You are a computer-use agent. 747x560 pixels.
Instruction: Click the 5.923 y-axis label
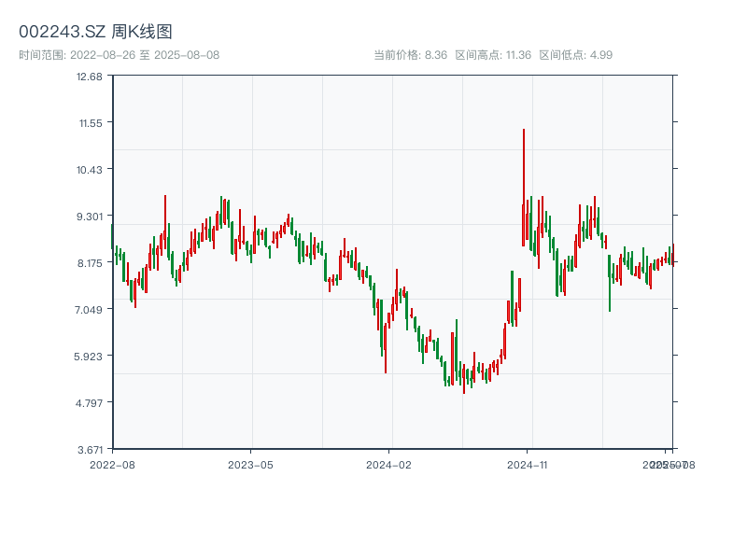(90, 356)
